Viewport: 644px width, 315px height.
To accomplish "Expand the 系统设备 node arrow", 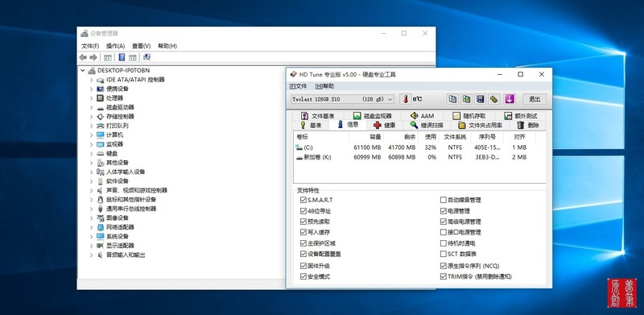I will [x=91, y=237].
